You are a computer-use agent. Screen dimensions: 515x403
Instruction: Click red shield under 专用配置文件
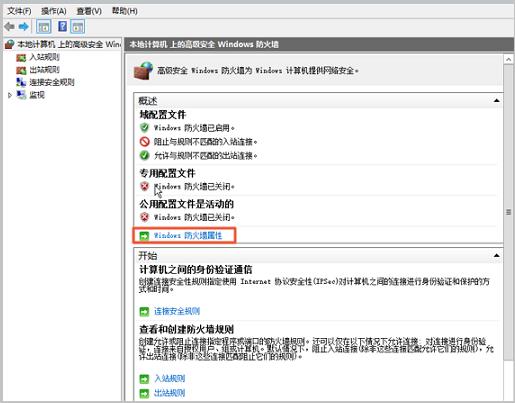click(x=144, y=186)
